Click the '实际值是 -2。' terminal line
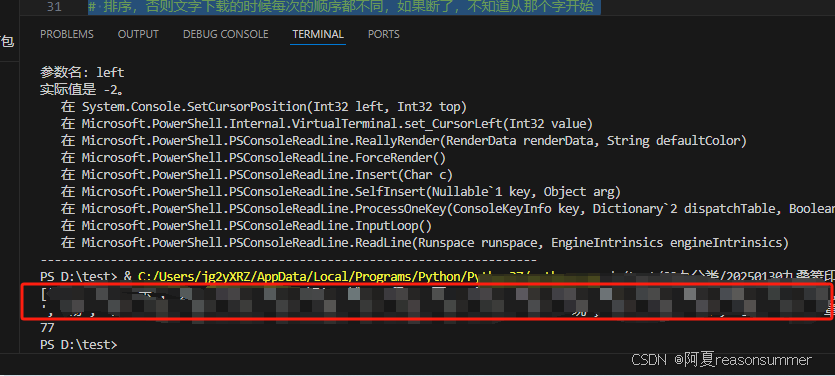 point(82,89)
